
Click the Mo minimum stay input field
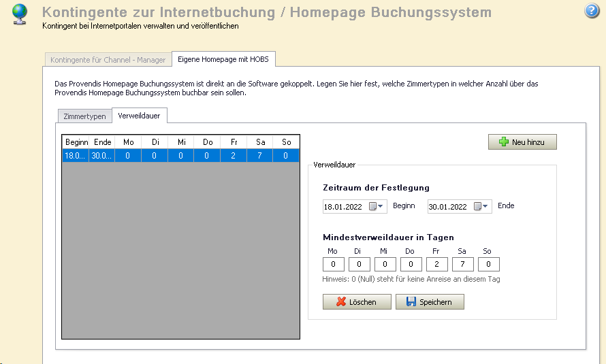[x=333, y=265]
